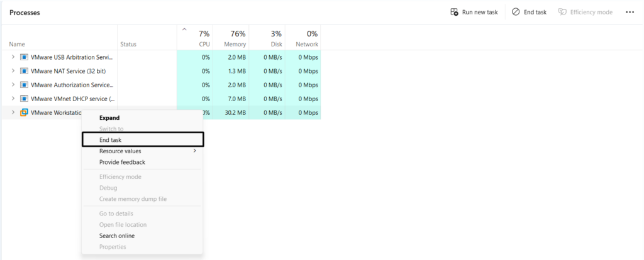Select VMware VMnet DHCP service name text
This screenshot has width=644, height=260.
72,99
